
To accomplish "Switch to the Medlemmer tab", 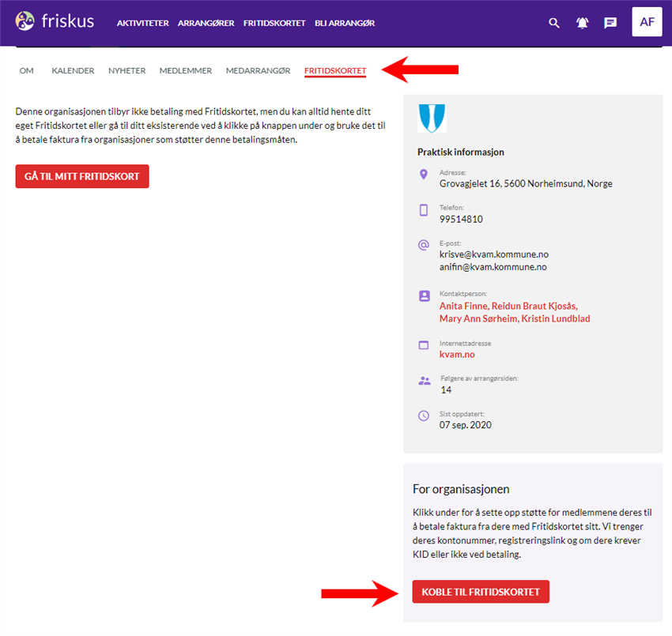I will tap(186, 70).
